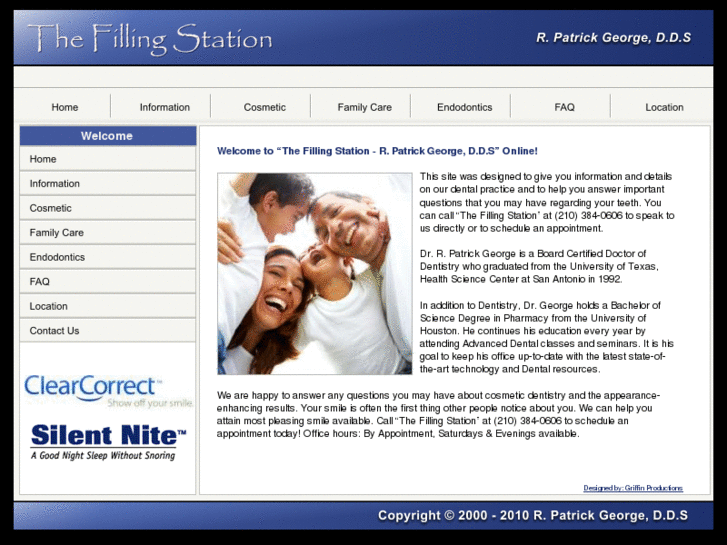This screenshot has height=545, width=727.
Task: Click the ClearCorrect logo
Action: (108, 391)
